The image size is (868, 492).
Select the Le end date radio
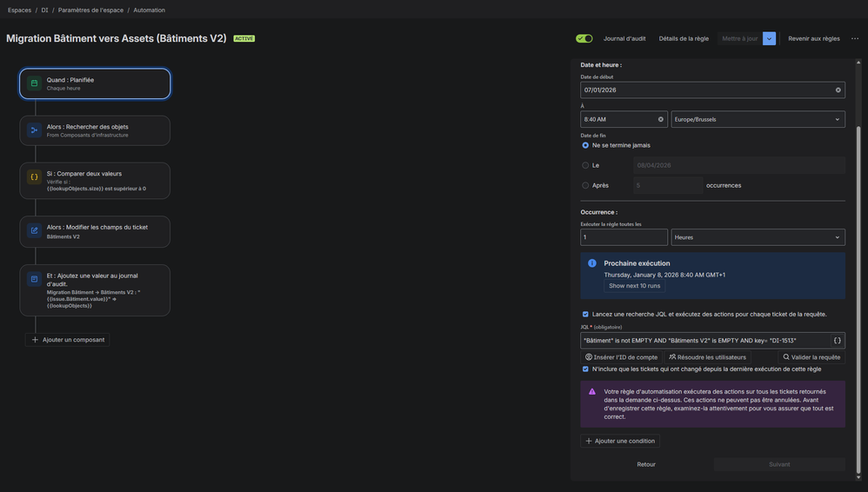pos(585,165)
